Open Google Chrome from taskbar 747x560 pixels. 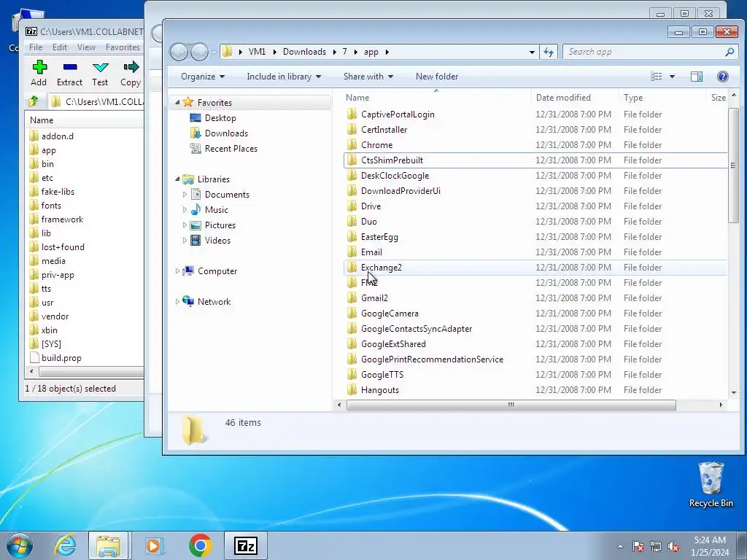point(200,545)
